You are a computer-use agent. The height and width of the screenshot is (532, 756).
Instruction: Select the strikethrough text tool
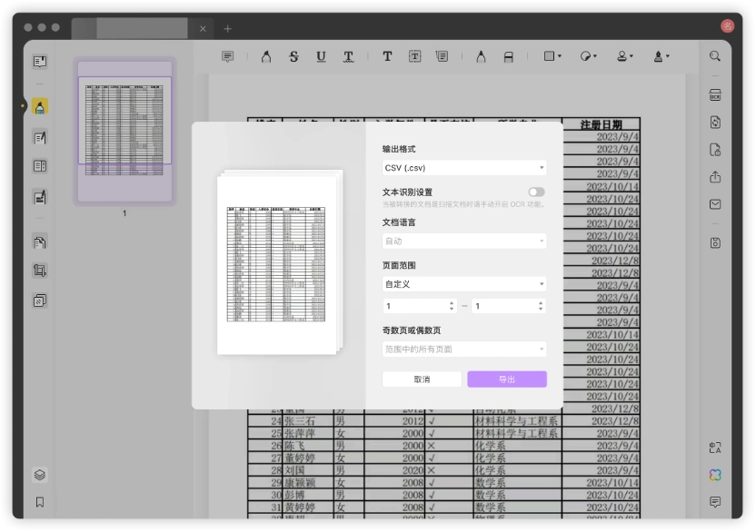293,57
